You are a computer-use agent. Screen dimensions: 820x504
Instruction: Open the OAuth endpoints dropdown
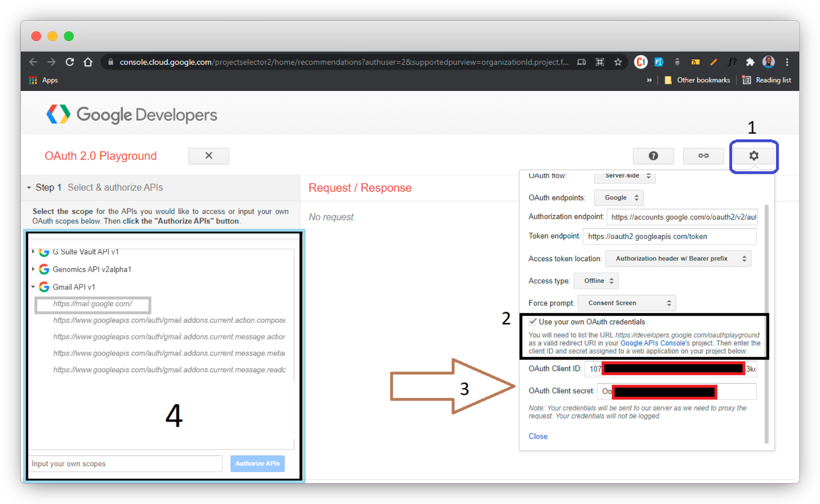(619, 198)
